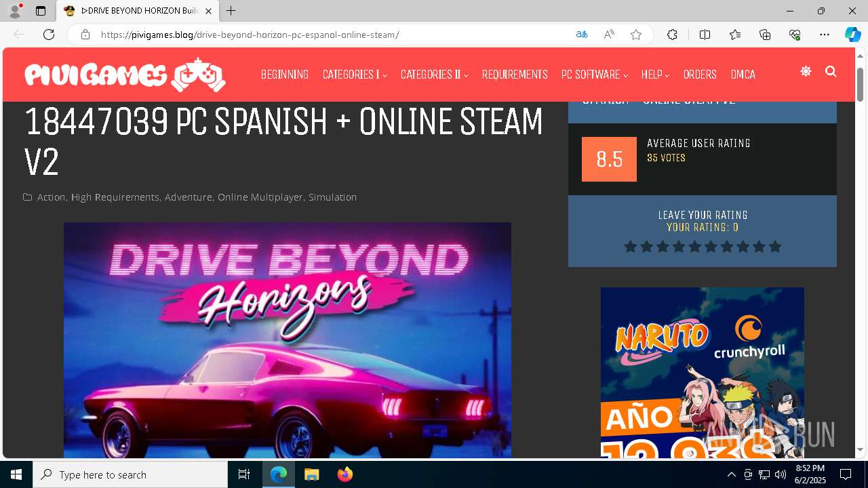The width and height of the screenshot is (868, 488).
Task: Open the site search magnifier icon
Action: (x=831, y=71)
